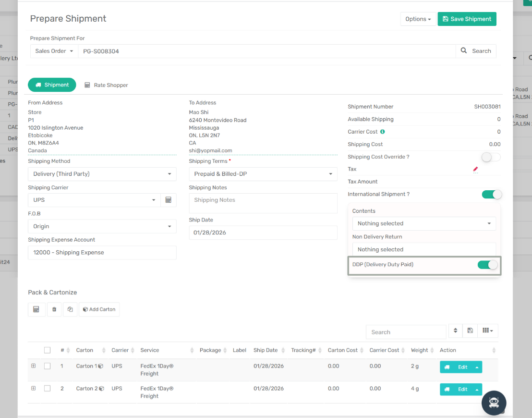Switch to the Rate Shopper tab
532x418 pixels.
tap(106, 85)
